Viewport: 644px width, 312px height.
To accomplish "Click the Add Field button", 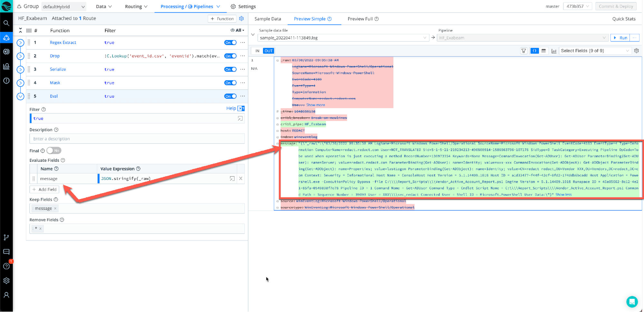I will click(x=44, y=189).
